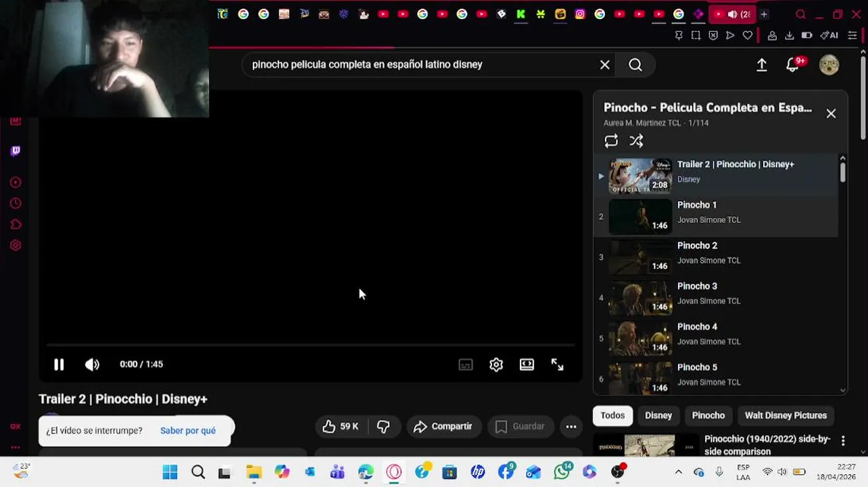This screenshot has height=487, width=868.
Task: Toggle the battery saver toolbar icon
Action: pos(806,35)
